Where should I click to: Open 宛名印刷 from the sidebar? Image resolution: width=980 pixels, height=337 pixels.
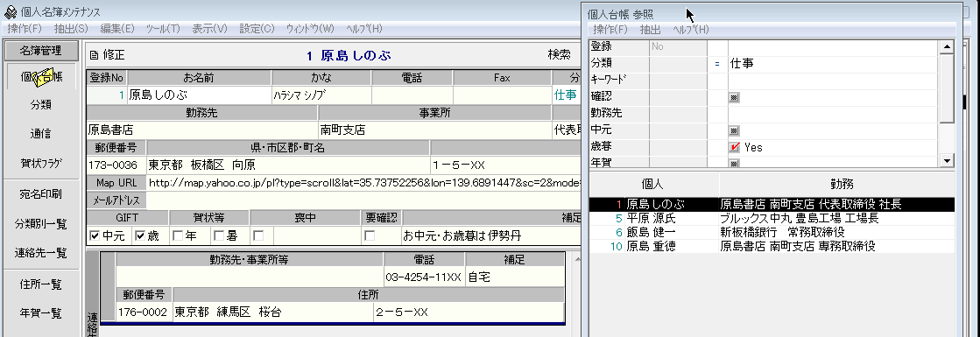coord(40,193)
